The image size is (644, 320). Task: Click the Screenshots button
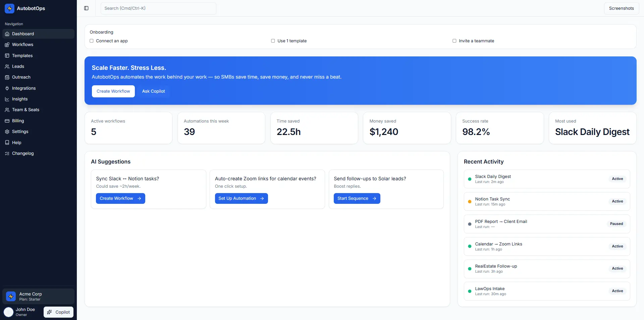[x=621, y=8]
